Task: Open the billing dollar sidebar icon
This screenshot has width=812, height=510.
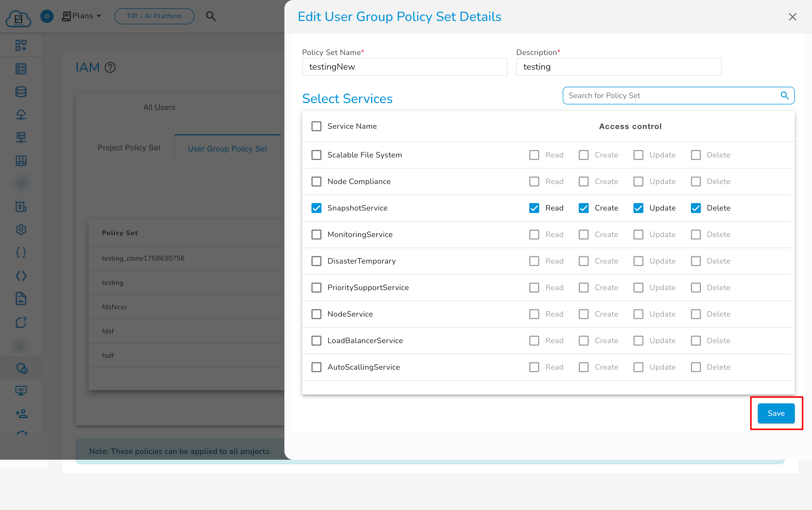Action: [21, 206]
